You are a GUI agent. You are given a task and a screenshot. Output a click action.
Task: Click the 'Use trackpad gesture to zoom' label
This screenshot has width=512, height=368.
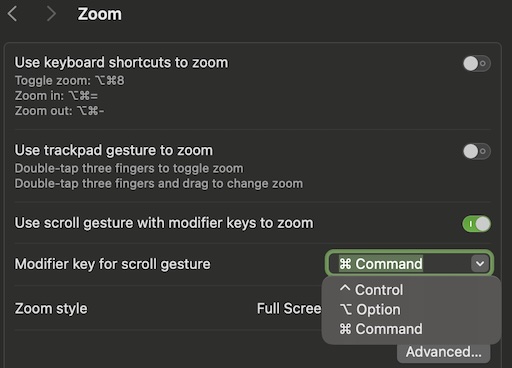click(114, 150)
